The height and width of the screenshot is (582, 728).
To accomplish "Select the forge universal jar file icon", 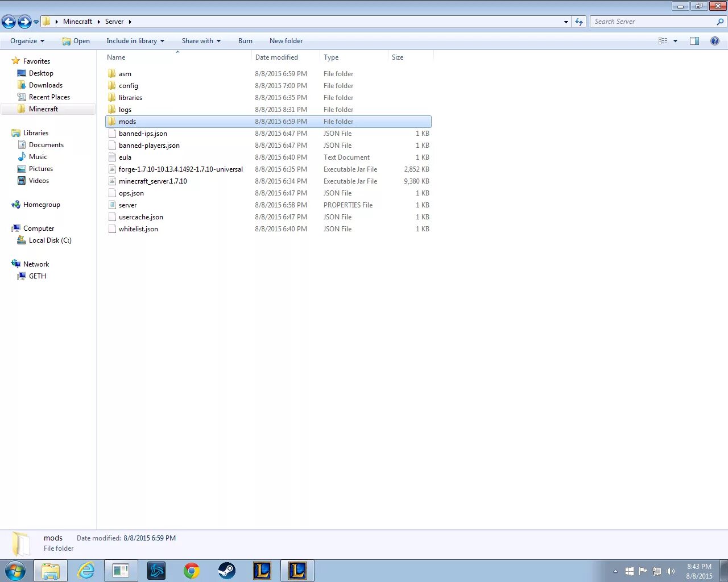I will pyautogui.click(x=112, y=169).
